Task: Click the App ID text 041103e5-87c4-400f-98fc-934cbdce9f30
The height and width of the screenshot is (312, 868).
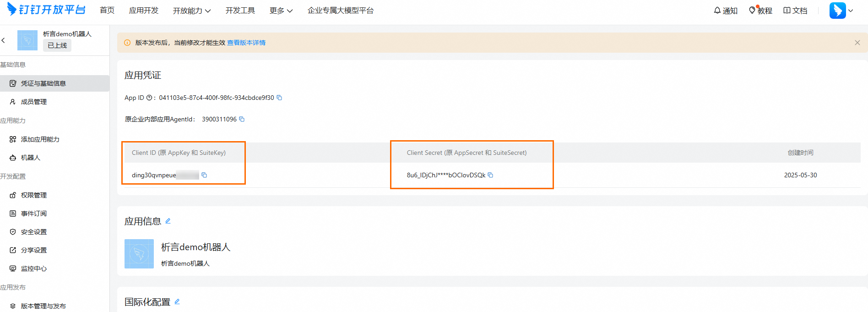Action: [x=217, y=98]
